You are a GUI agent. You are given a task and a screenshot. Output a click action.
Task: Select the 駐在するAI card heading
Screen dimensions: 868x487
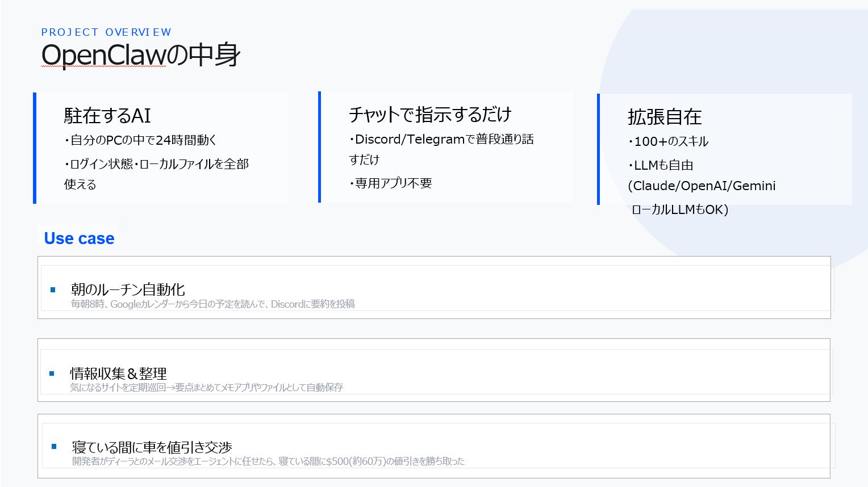[x=107, y=116]
